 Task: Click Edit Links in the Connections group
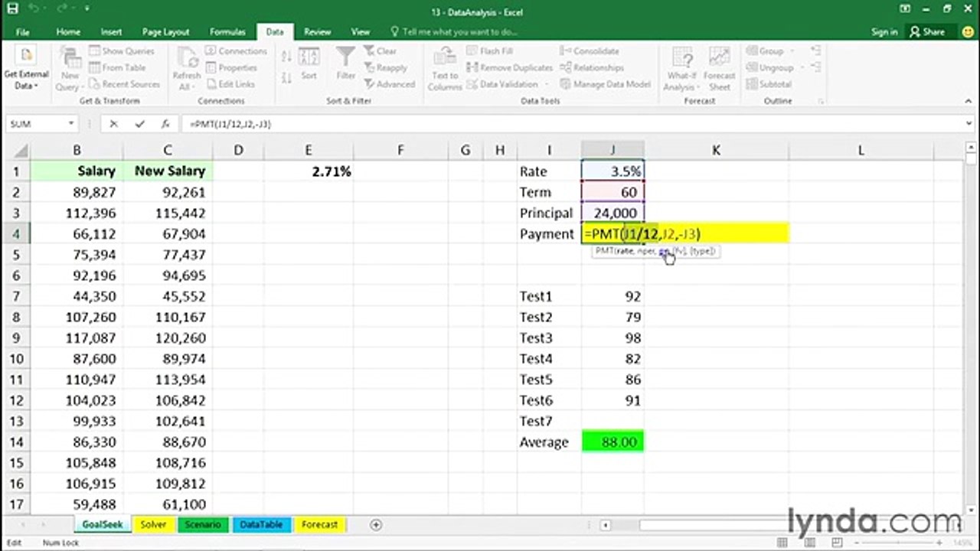point(230,84)
